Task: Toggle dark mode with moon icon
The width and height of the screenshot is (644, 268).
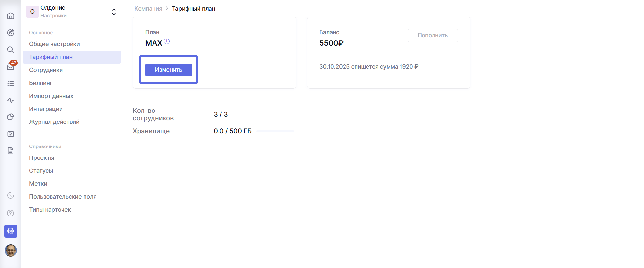Action: (11, 195)
